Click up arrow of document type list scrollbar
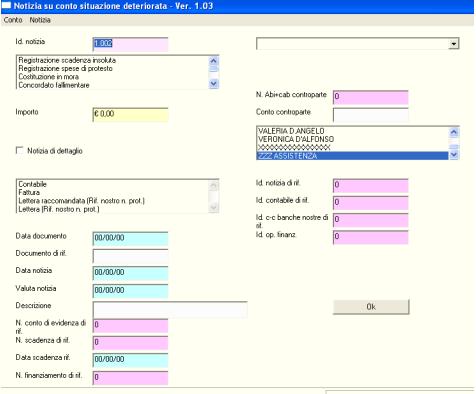The height and width of the screenshot is (394, 476). tap(214, 185)
